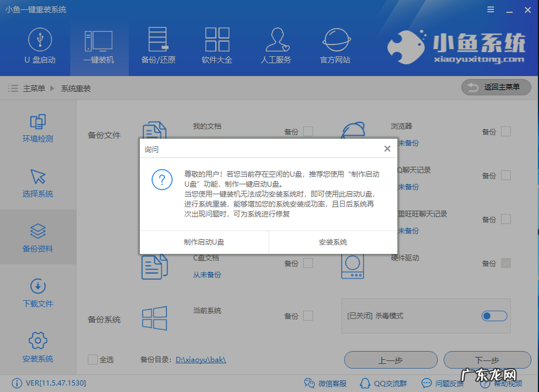Click the 制作启动U盘 button
Image resolution: width=539 pixels, height=392 pixels.
coord(203,241)
